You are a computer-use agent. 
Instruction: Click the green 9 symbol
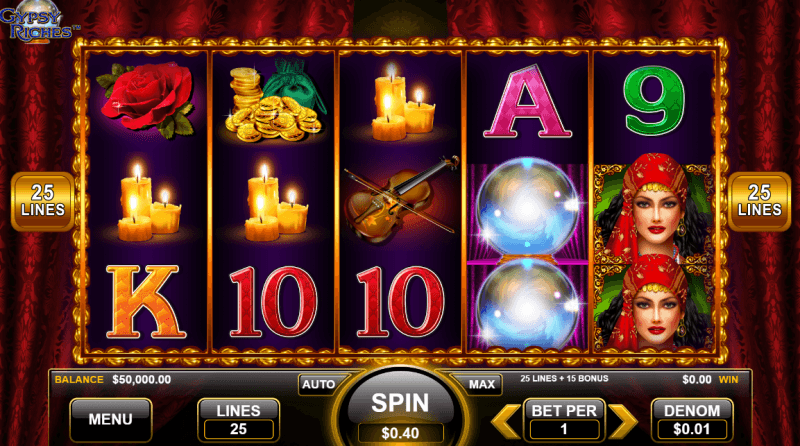(x=655, y=101)
